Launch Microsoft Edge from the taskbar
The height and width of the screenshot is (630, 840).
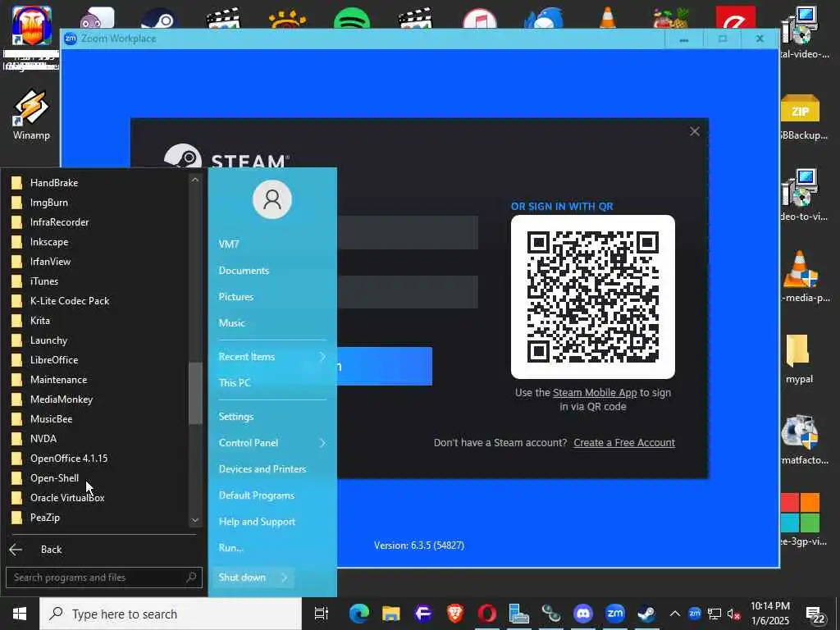(x=359, y=614)
